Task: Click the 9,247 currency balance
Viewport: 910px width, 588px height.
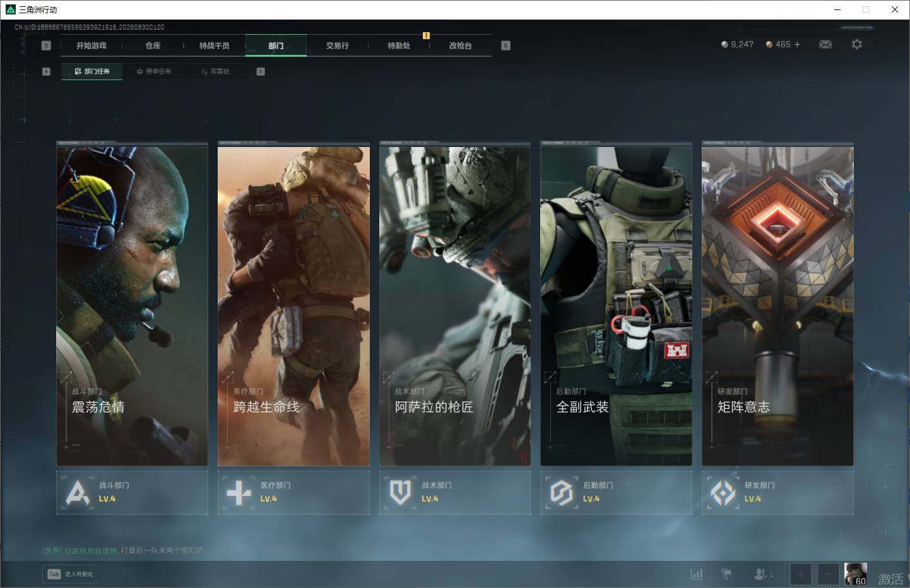Action: 742,44
